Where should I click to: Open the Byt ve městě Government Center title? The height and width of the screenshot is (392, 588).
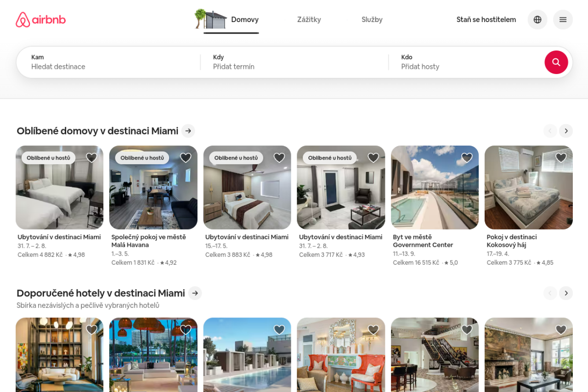coord(423,241)
